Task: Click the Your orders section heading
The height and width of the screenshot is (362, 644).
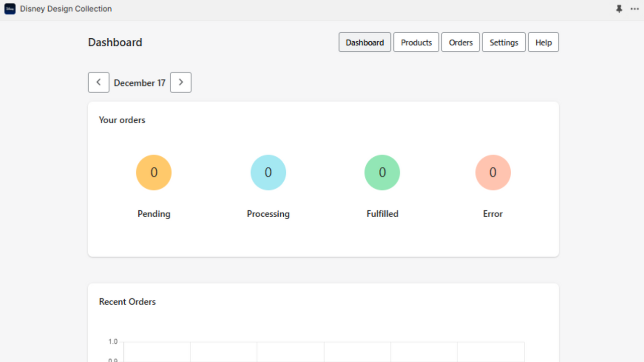Action: [122, 120]
